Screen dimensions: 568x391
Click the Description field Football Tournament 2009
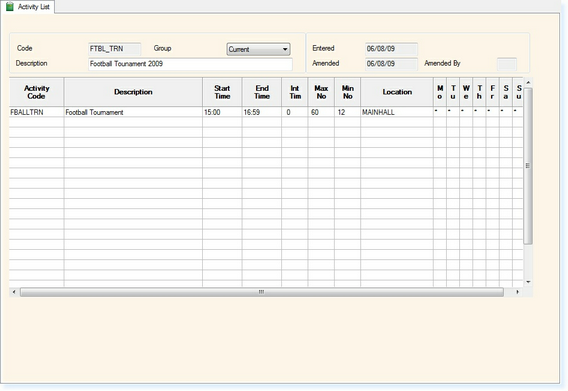coord(190,64)
